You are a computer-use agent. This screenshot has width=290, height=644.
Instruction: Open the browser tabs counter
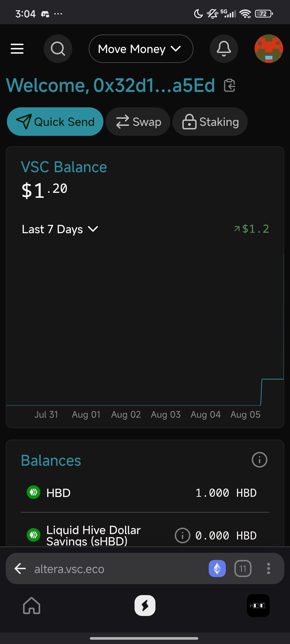click(x=243, y=568)
